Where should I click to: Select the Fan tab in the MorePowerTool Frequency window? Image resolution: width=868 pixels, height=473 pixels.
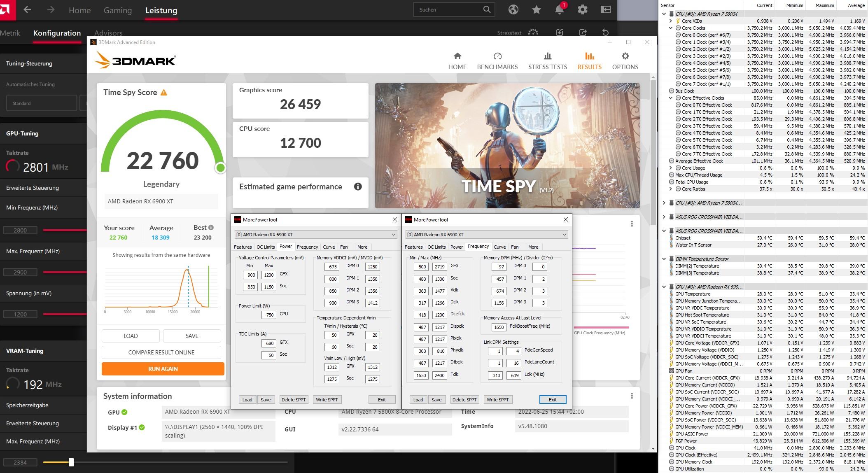[x=515, y=247]
